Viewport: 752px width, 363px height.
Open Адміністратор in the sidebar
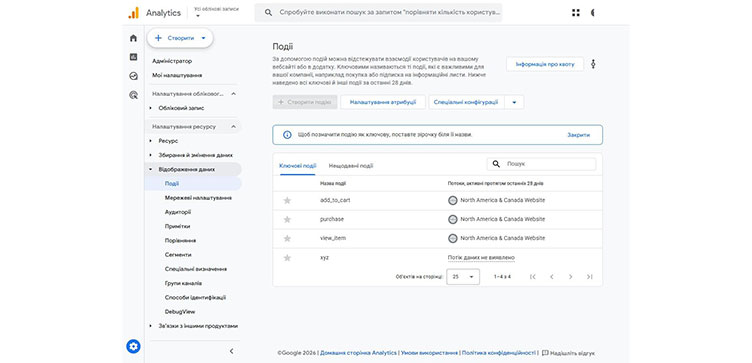[x=172, y=61]
